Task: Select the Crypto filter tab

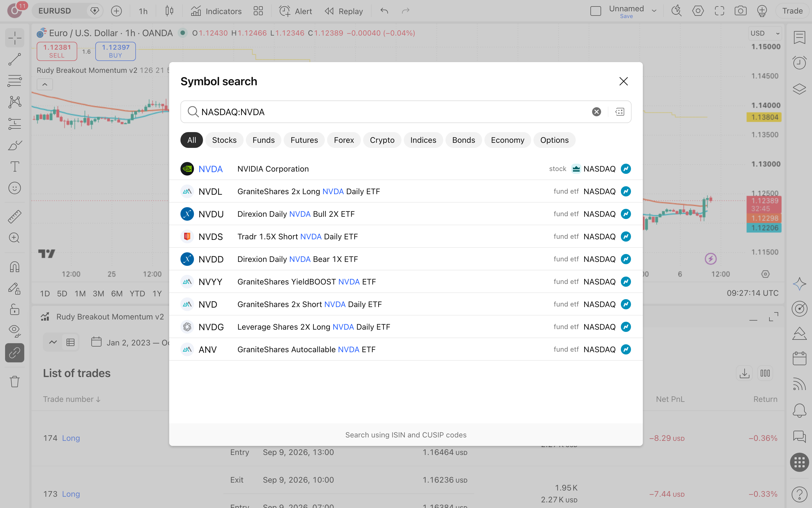Action: point(382,140)
